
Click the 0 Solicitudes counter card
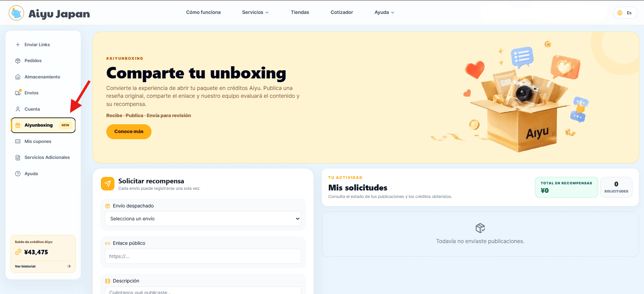coord(616,187)
